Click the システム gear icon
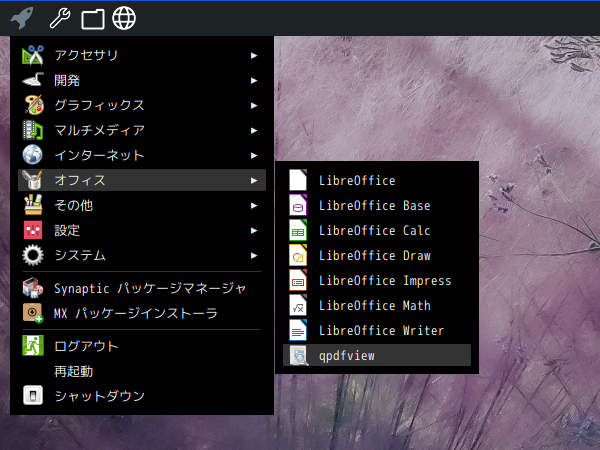600x450 pixels. (x=33, y=255)
